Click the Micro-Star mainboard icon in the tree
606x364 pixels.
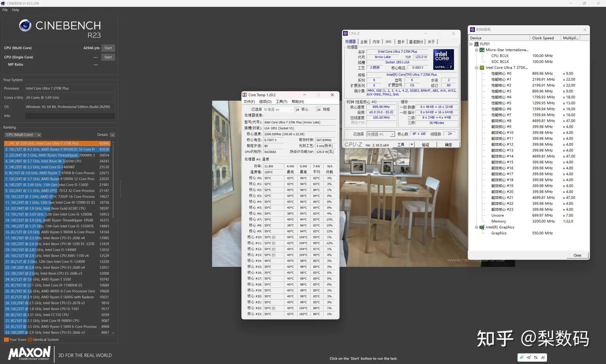click(482, 50)
